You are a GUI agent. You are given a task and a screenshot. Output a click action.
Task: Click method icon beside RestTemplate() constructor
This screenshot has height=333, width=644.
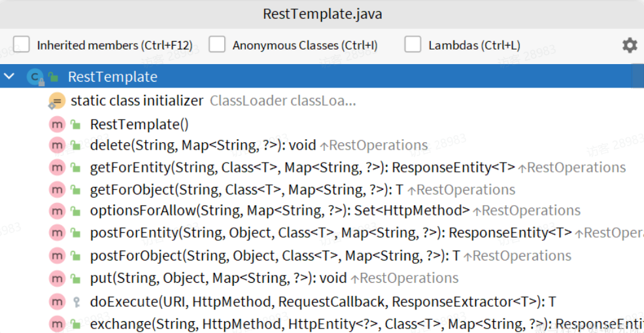pos(57,124)
